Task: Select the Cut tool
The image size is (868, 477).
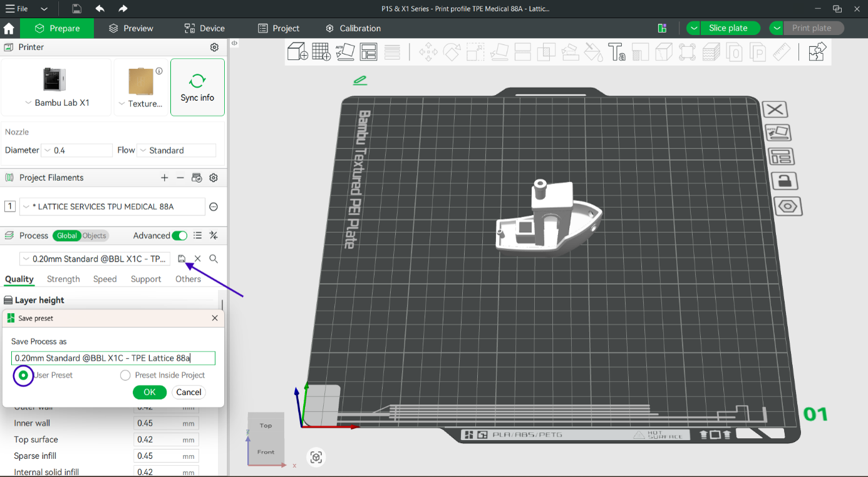Action: click(x=523, y=51)
